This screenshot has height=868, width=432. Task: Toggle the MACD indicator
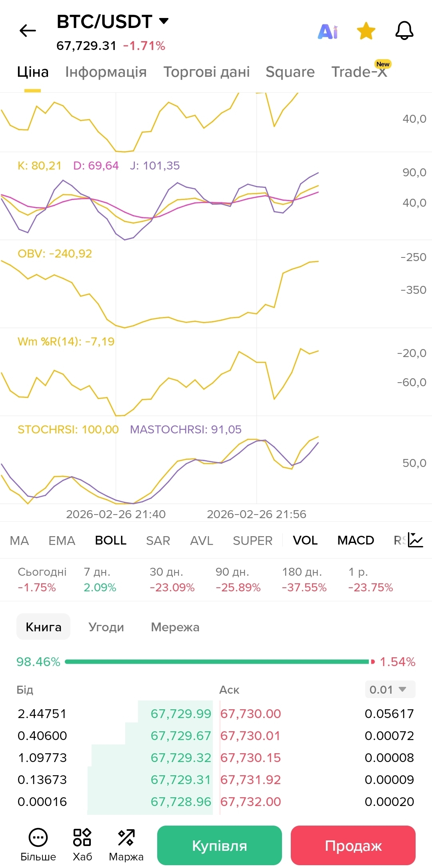point(356,540)
